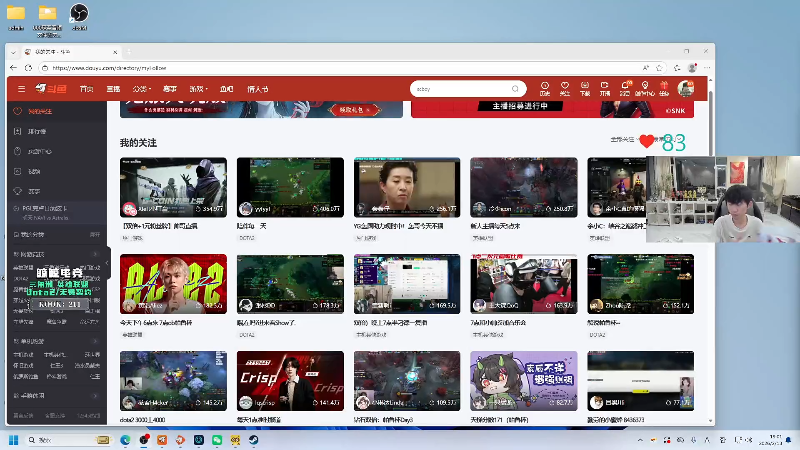
Task: Click the 我的关注 item in left sidebar
Action: pyautogui.click(x=37, y=111)
